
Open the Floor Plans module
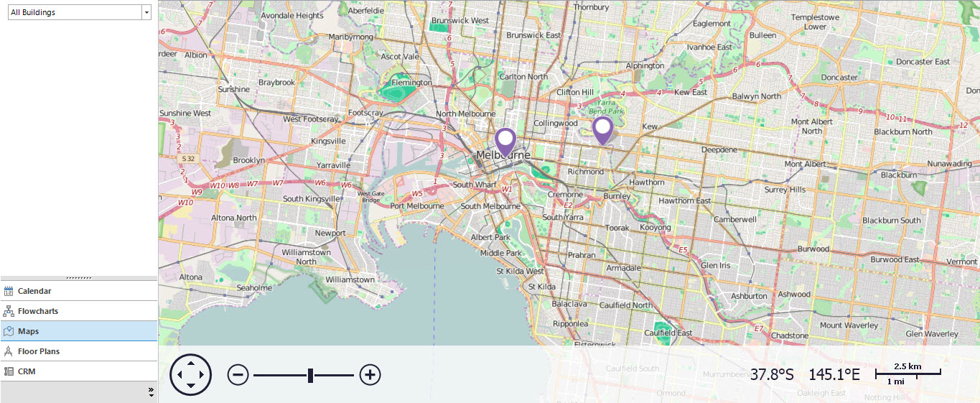pyautogui.click(x=38, y=351)
